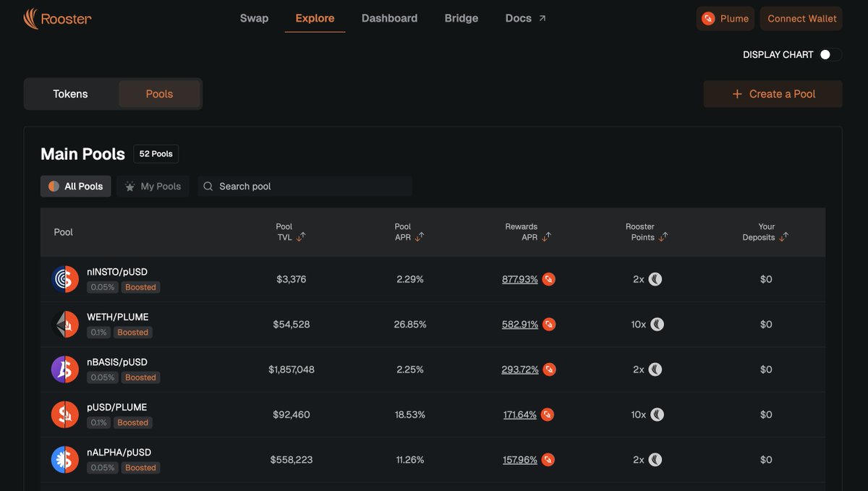Click Boosted tag on WETH/PLUME
The width and height of the screenshot is (868, 491).
(132, 333)
